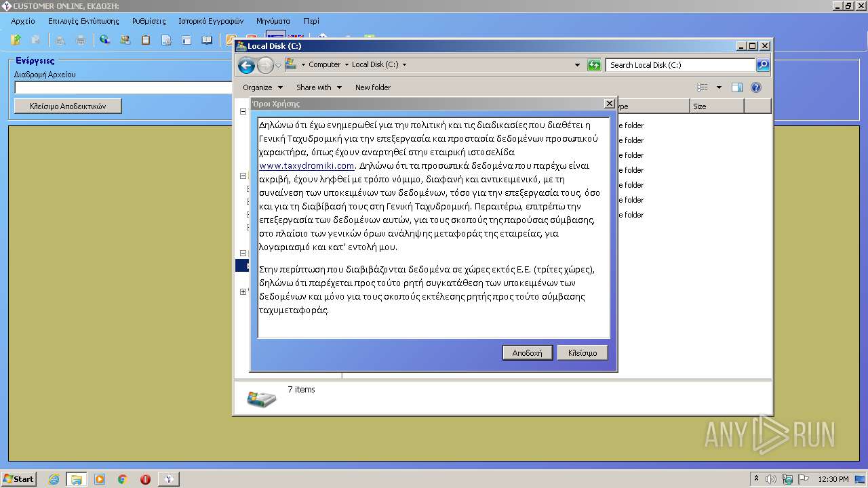Screen dimensions: 868x488
Task: Close the Όροι Χρήσης dialog with X
Action: pyautogui.click(x=609, y=104)
